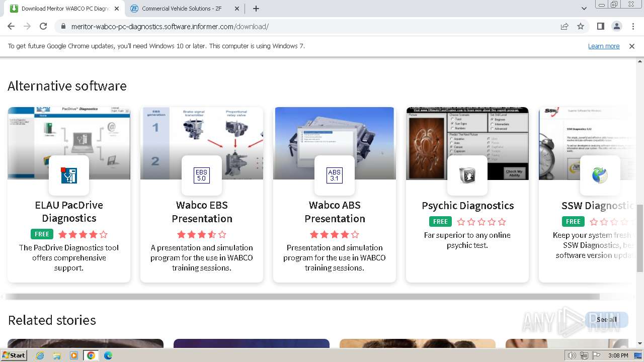Click the 3:08 PM system clock
This screenshot has height=362, width=644.
point(618,355)
